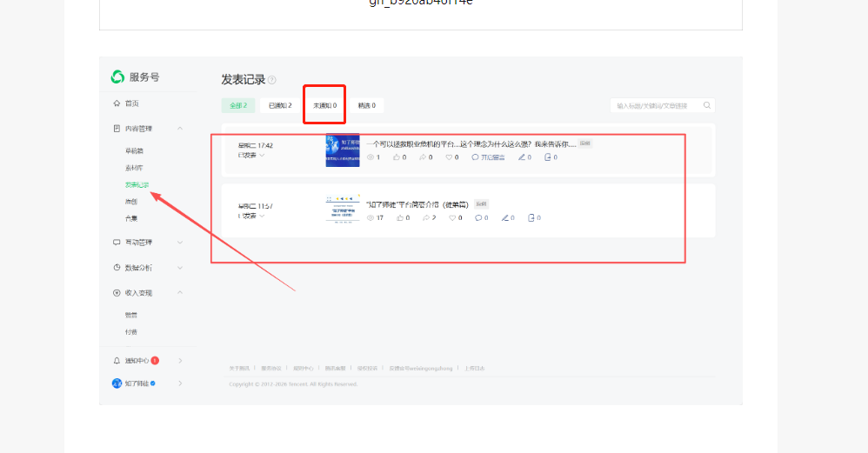The image size is (868, 453).
Task: Click the thumbs-up icon of the 平台简要介绍 article
Action: click(x=400, y=218)
